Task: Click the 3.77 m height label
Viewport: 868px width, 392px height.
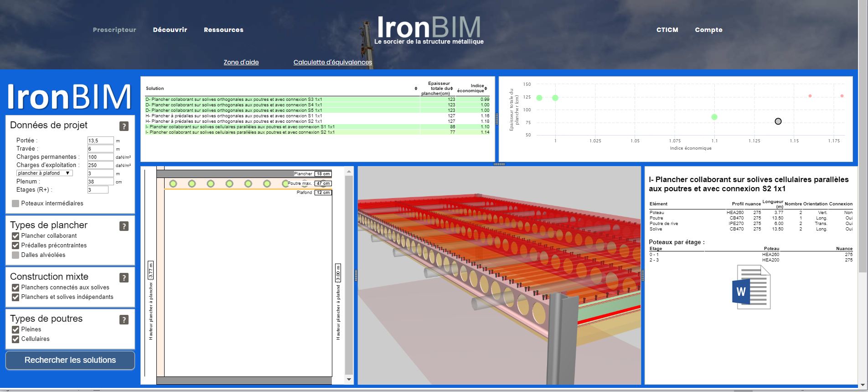Action: [x=151, y=270]
